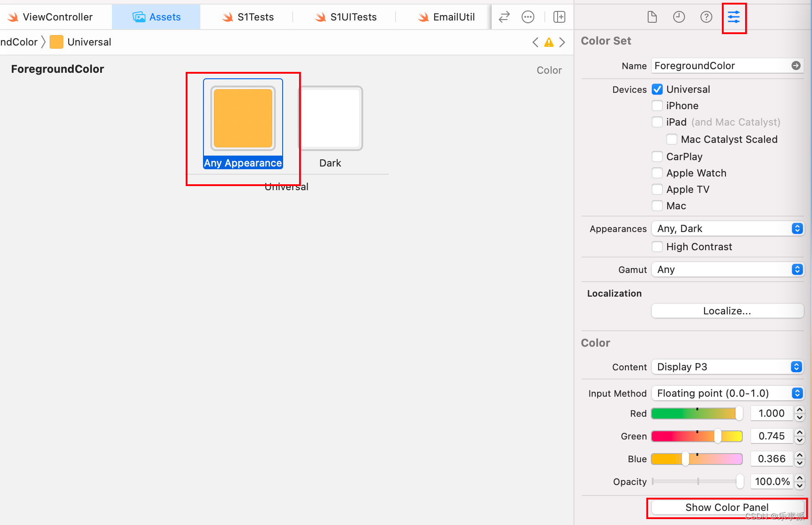Click the Blue color slider
Image resolution: width=812 pixels, height=525 pixels.
point(697,459)
